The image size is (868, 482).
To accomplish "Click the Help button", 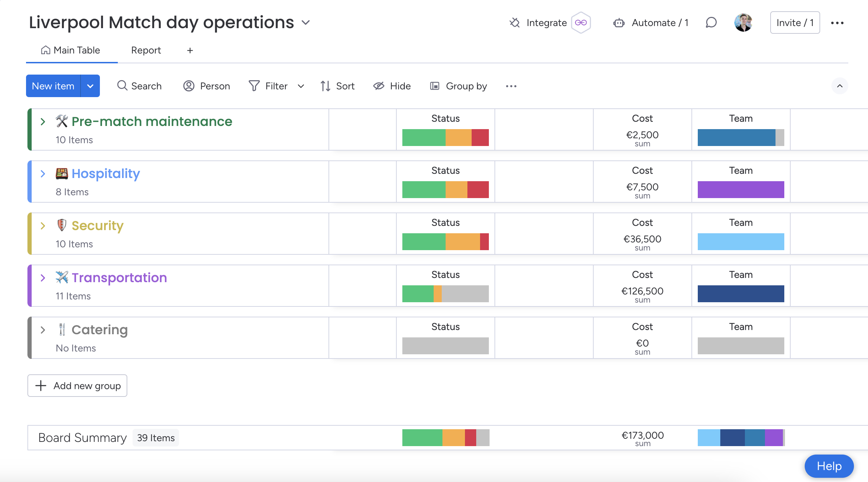I will coord(829,466).
